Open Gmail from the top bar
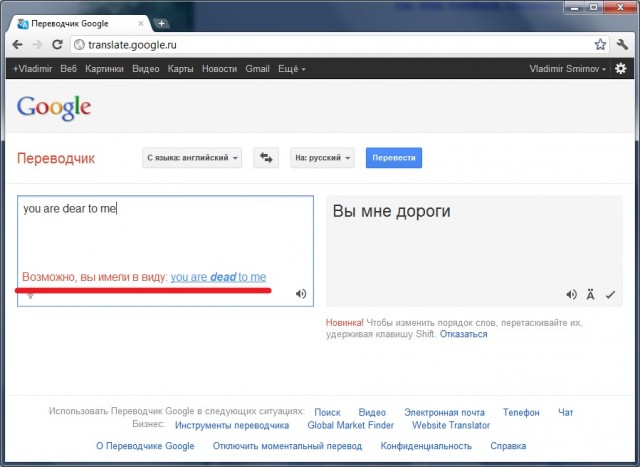 point(257,69)
